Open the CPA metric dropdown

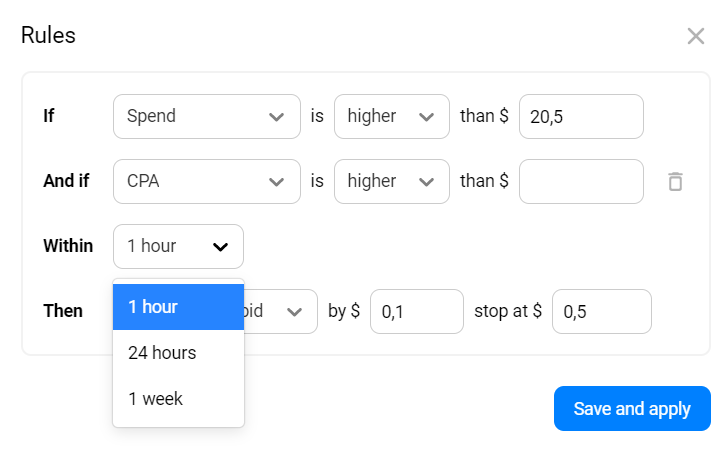[x=206, y=181]
